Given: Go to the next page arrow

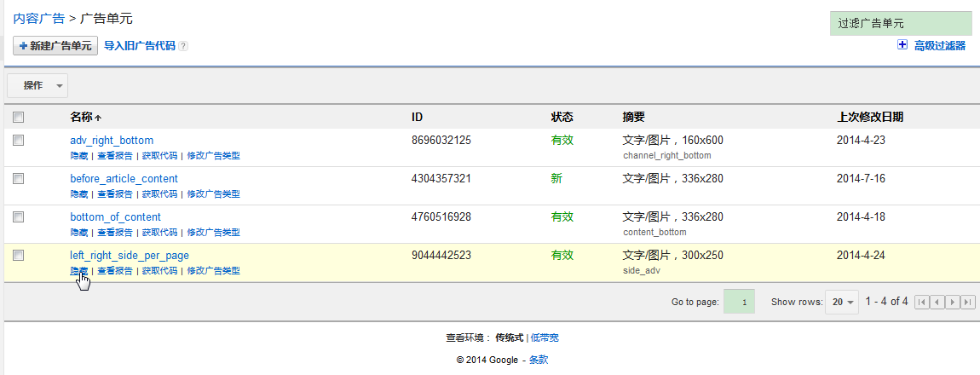Looking at the screenshot, I should click(x=952, y=302).
